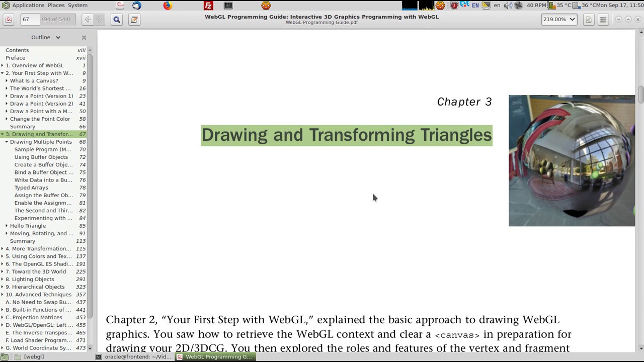Collapse the 'Drawing Multiple Points' outline section

click(7, 142)
